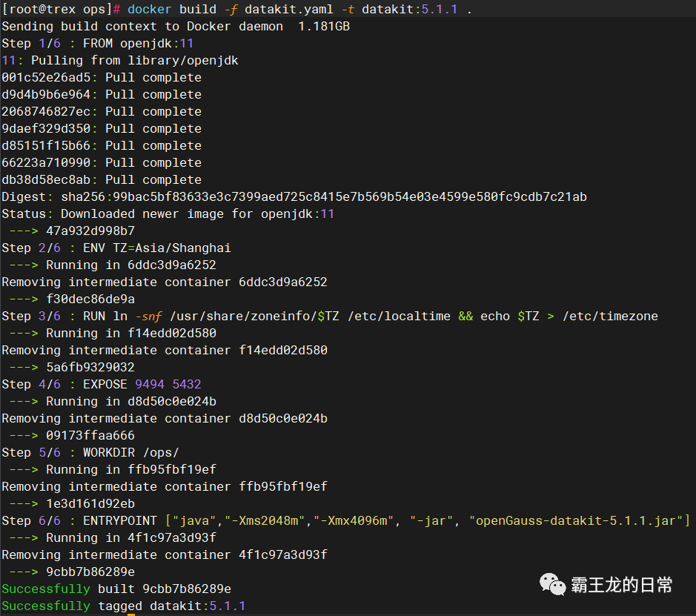Click 'Step 1/6 : FROM openjdk:11' line
The height and width of the screenshot is (616, 696).
click(x=98, y=44)
